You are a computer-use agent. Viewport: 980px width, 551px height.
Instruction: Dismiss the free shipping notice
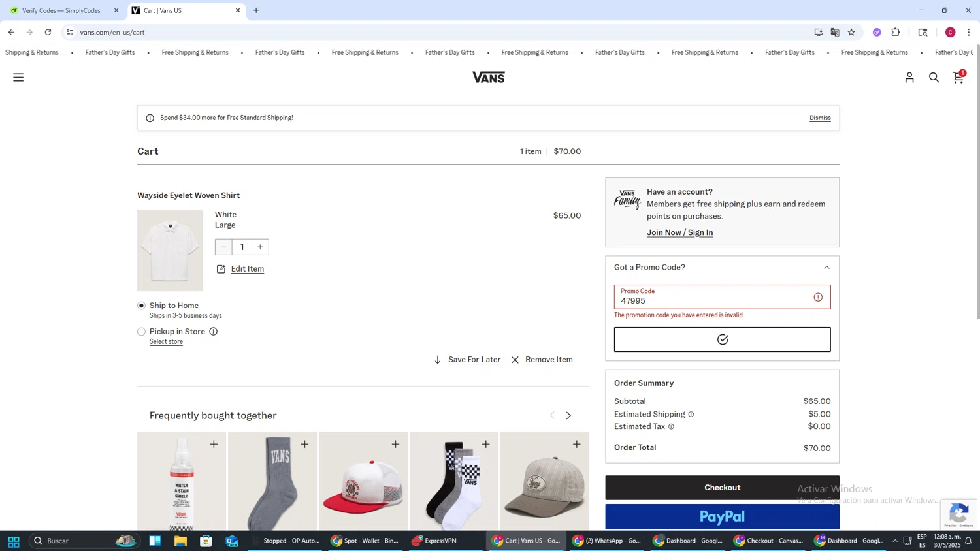pyautogui.click(x=820, y=118)
